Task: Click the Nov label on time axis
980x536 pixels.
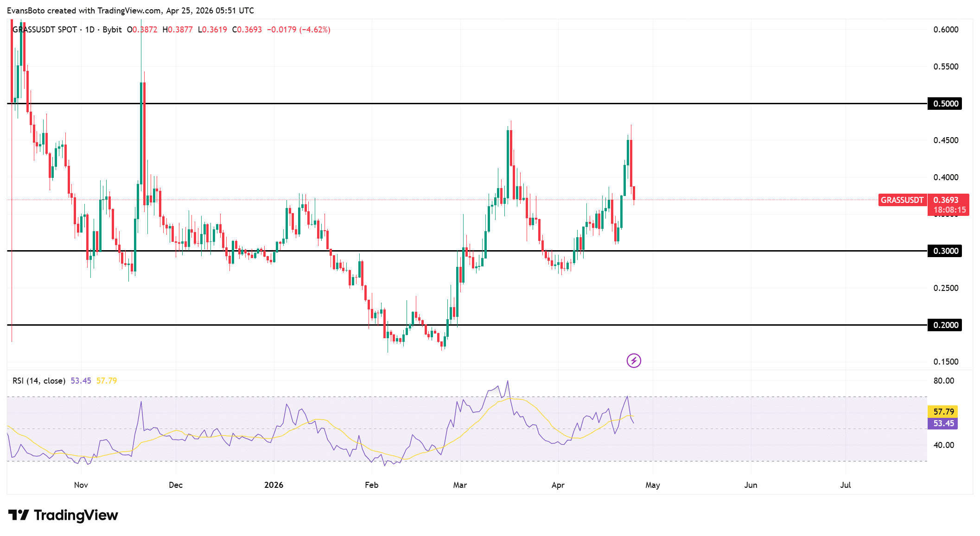Action: tap(81, 485)
